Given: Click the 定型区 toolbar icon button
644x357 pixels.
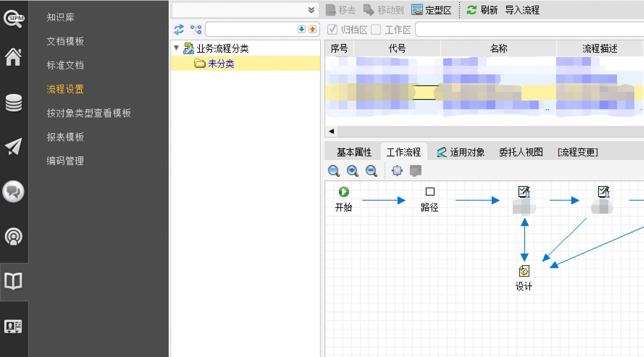Looking at the screenshot, I should (x=431, y=10).
